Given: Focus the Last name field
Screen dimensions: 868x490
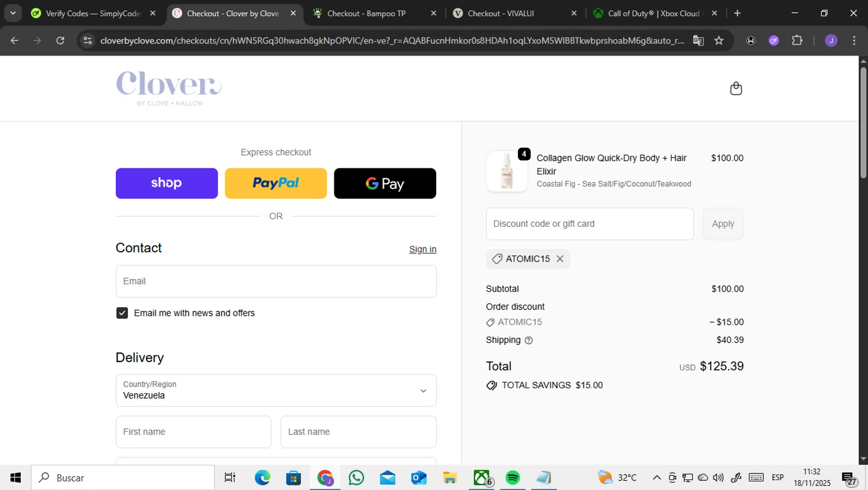Looking at the screenshot, I should [358, 432].
